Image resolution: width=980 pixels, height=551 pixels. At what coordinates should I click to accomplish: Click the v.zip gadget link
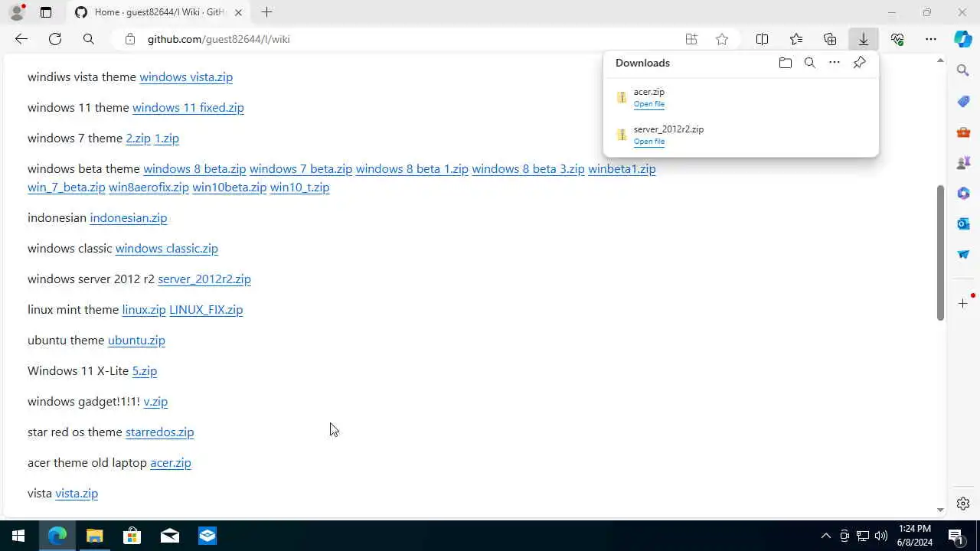click(x=155, y=401)
